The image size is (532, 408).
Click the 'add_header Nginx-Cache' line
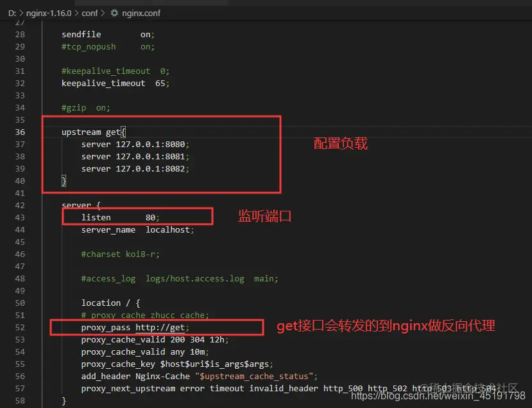200,377
